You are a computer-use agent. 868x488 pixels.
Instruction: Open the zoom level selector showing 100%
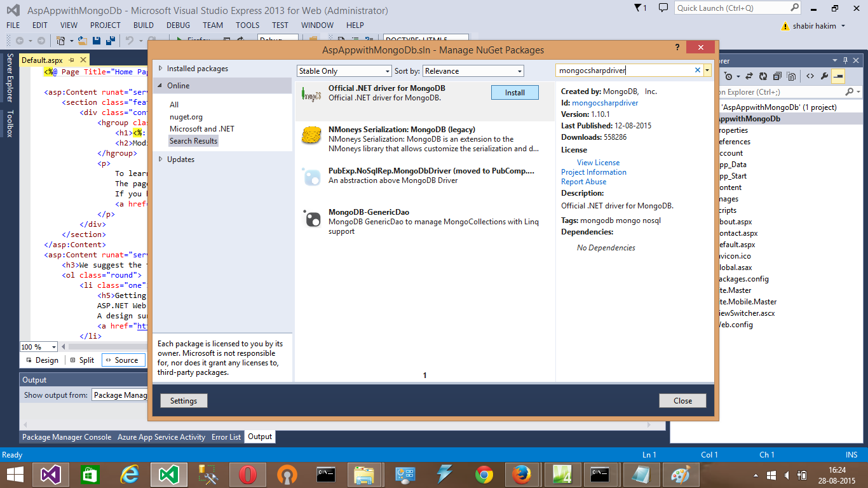point(37,346)
